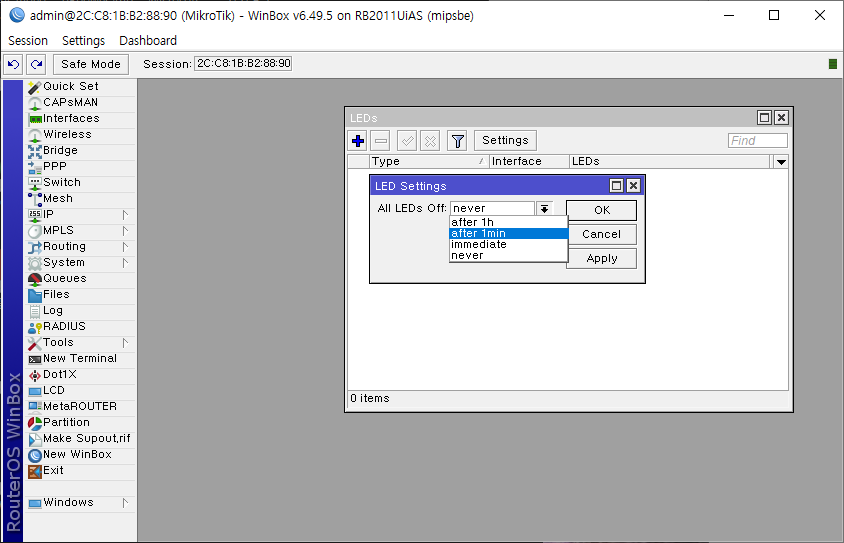Open the Files list
Viewport: 844px width, 543px height.
(x=81, y=295)
